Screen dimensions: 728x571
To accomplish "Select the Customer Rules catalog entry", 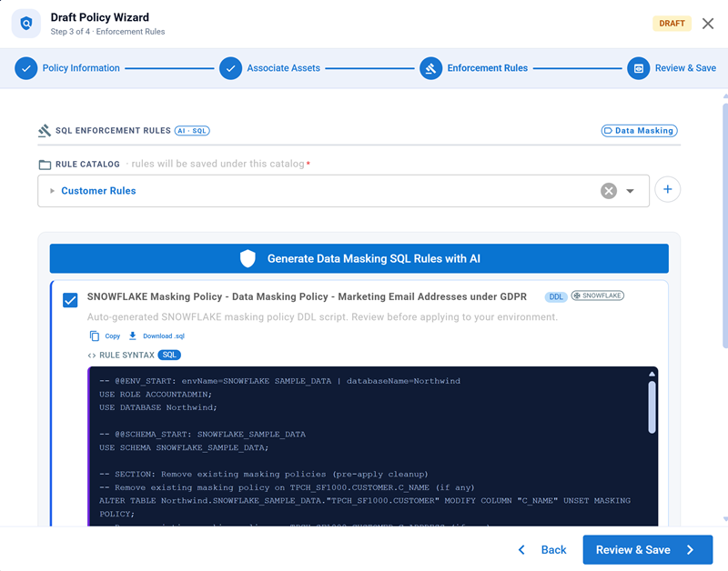I will click(x=98, y=191).
